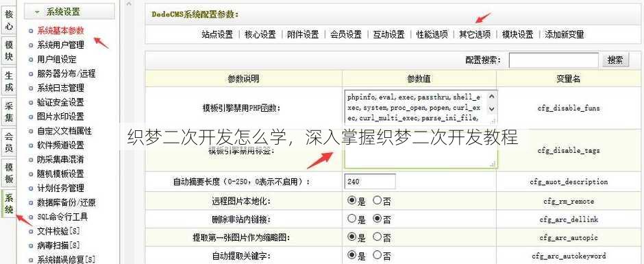Switch to 系统 vertical tab
This screenshot has height=264, width=644.
[9, 203]
